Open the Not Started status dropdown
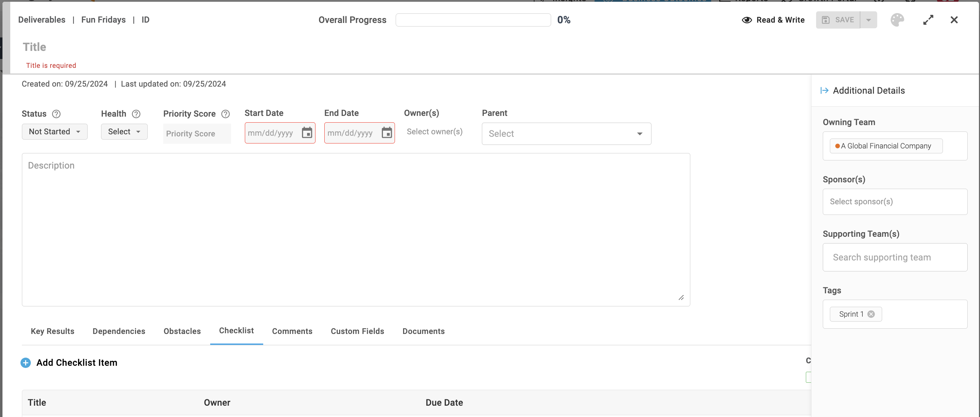The height and width of the screenshot is (417, 980). [x=55, y=132]
